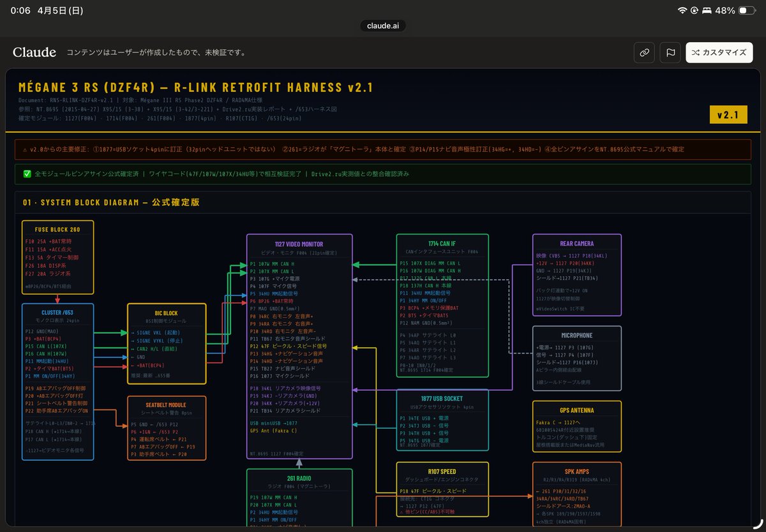Select the 1877 USB SOCKET block title
This screenshot has height=532, width=766.
442,399
